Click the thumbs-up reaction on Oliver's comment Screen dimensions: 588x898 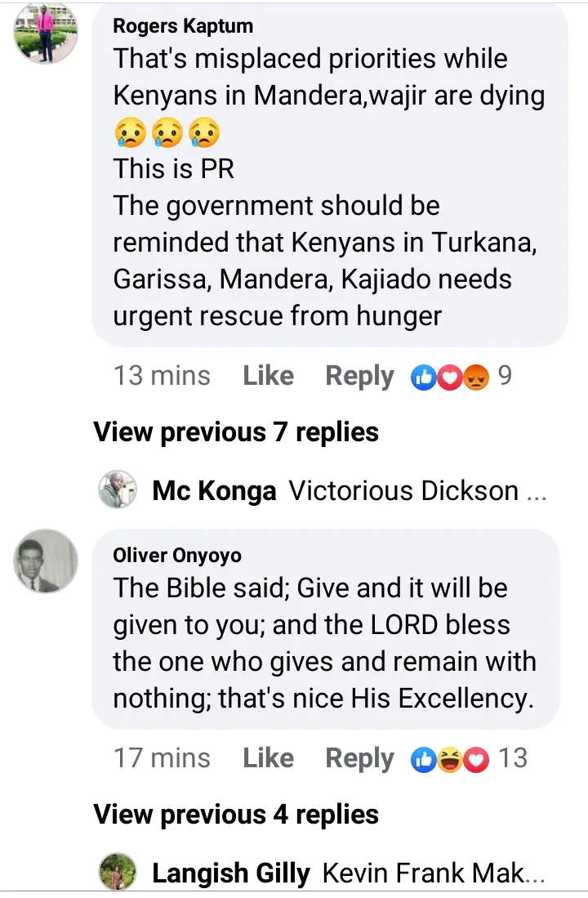coord(424,759)
